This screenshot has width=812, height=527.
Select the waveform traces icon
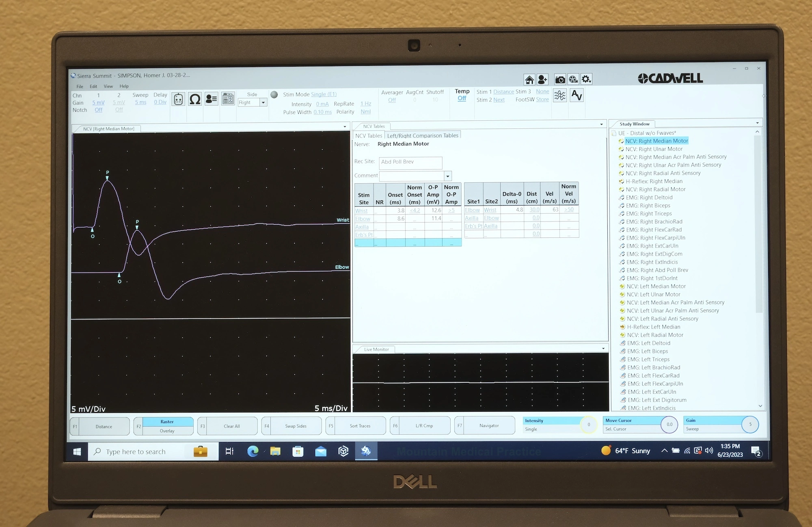(x=560, y=95)
